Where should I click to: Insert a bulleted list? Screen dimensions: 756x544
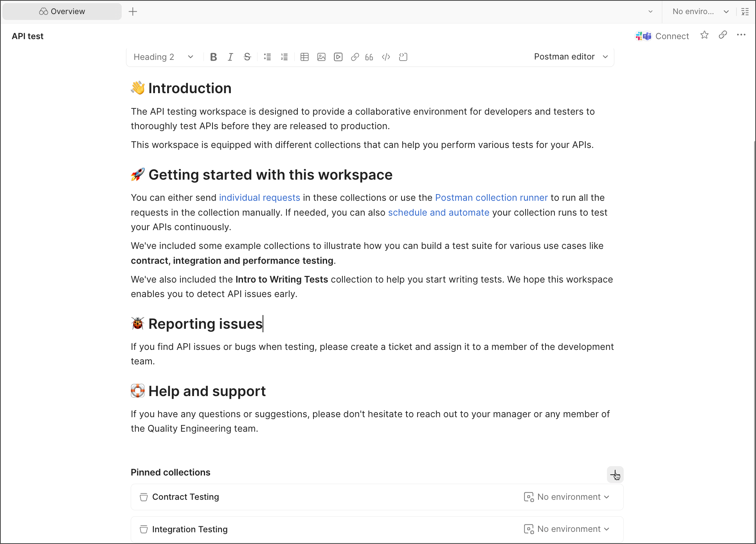[x=267, y=57]
